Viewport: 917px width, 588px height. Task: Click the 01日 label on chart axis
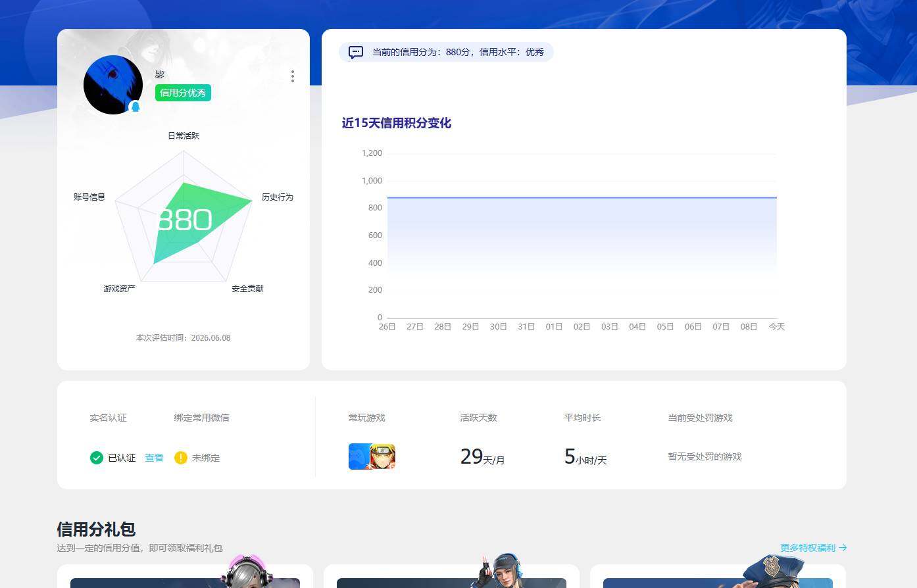(x=554, y=326)
